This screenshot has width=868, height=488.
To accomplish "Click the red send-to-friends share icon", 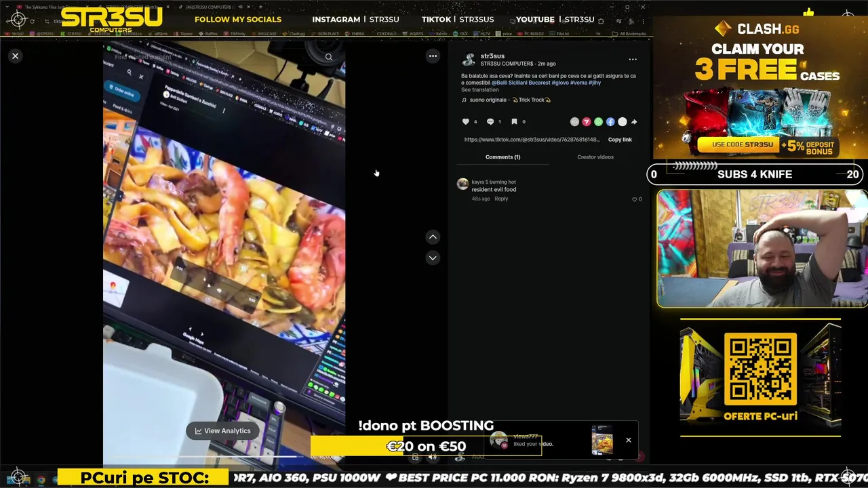I will pyautogui.click(x=587, y=122).
